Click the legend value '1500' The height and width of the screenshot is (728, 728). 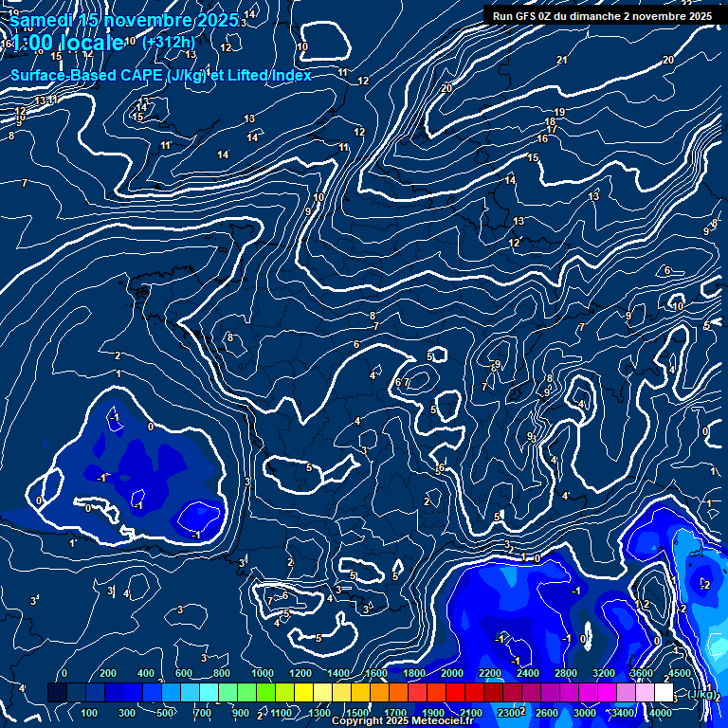(x=357, y=713)
